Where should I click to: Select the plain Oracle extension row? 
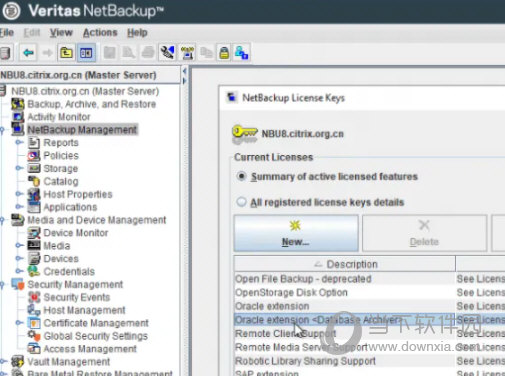coord(345,306)
